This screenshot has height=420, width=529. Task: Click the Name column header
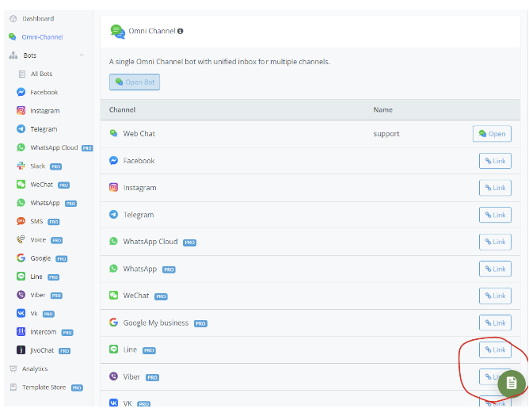click(383, 109)
